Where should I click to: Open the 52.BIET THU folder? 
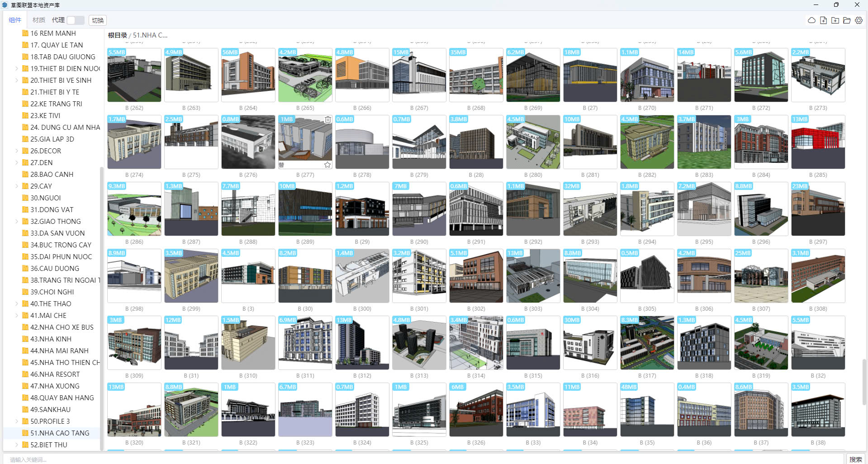(48, 445)
